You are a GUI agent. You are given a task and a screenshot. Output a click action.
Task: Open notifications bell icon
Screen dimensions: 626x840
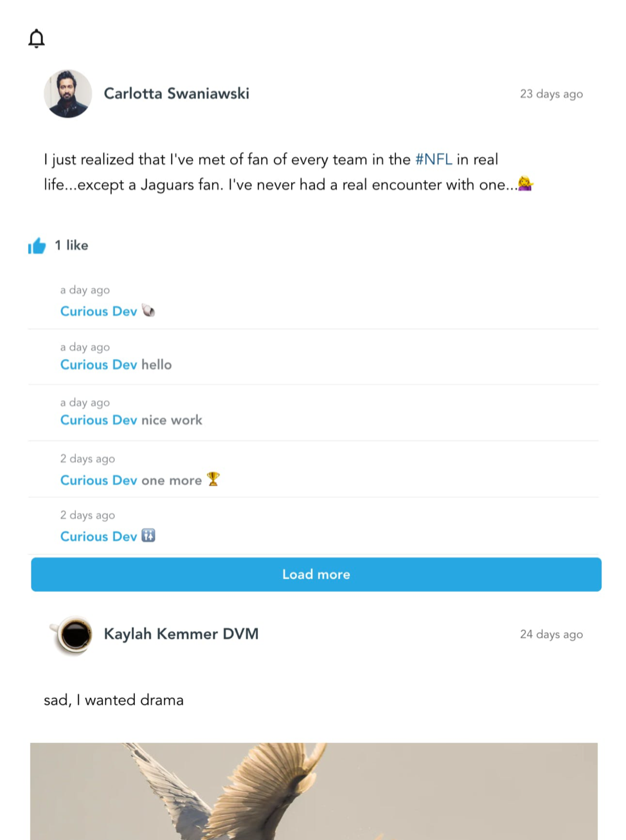click(37, 39)
